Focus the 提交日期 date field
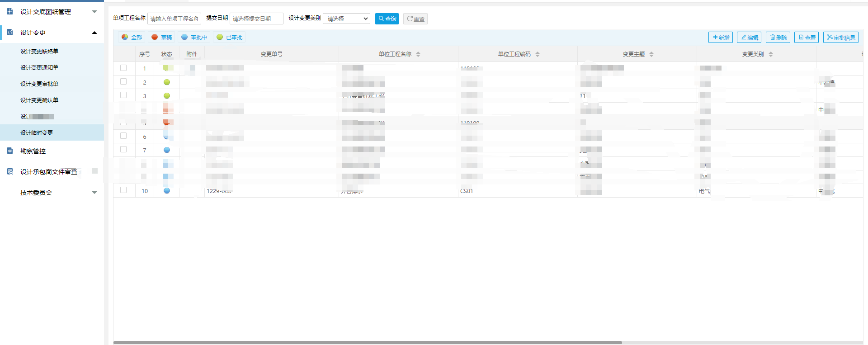868x345 pixels. (x=256, y=19)
